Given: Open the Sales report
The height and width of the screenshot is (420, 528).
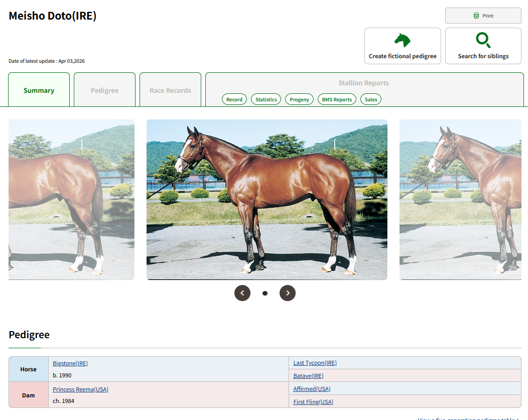Looking at the screenshot, I should (x=371, y=99).
